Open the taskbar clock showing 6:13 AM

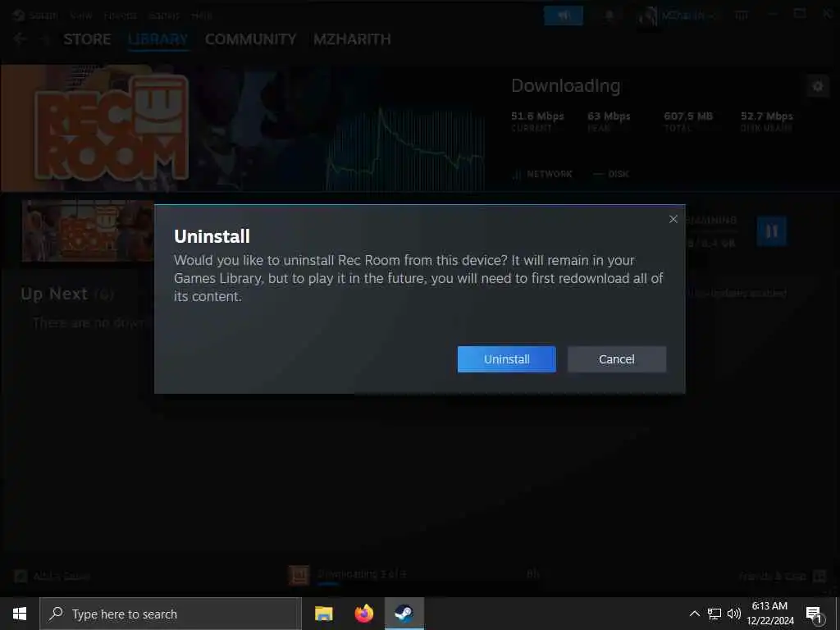point(769,614)
